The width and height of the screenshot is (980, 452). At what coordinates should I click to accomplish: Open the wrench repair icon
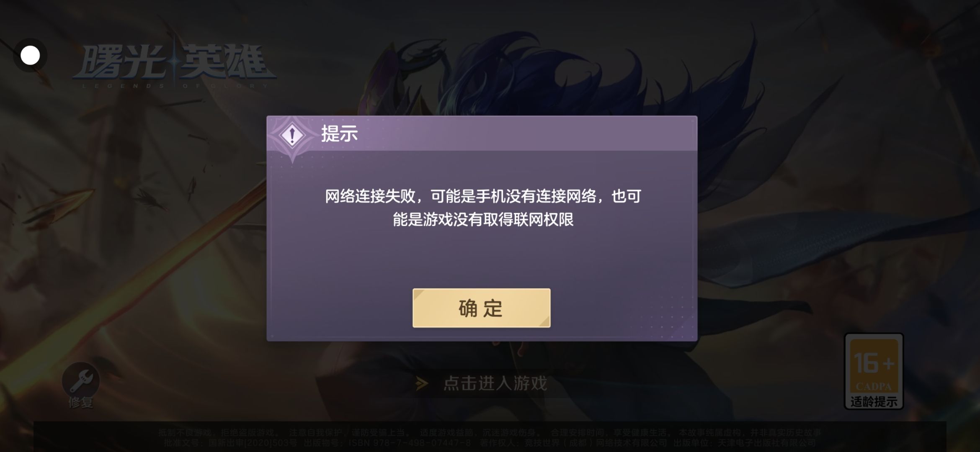pyautogui.click(x=81, y=380)
